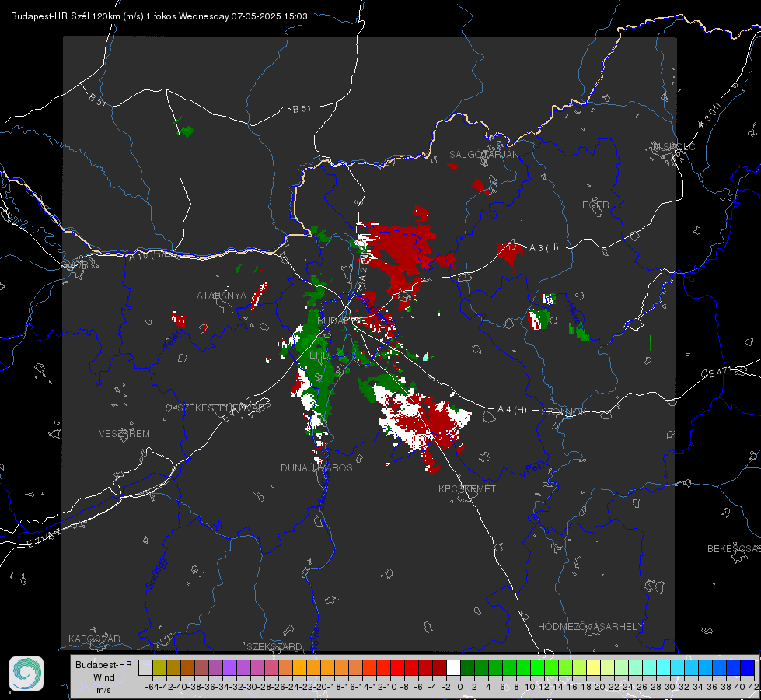
Task: Select the dark red swatch between -4 and -2
Action: (439, 668)
